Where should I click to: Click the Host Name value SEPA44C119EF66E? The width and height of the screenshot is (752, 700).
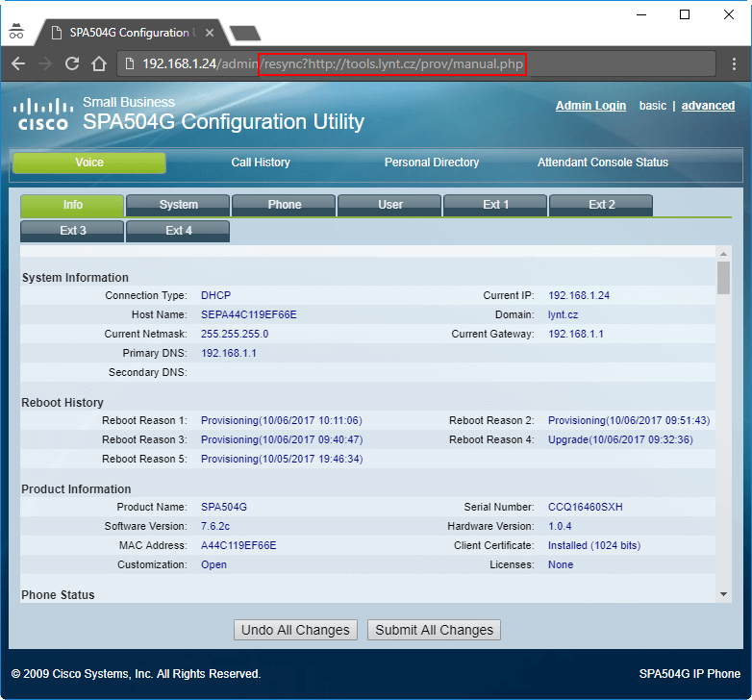pyautogui.click(x=248, y=314)
